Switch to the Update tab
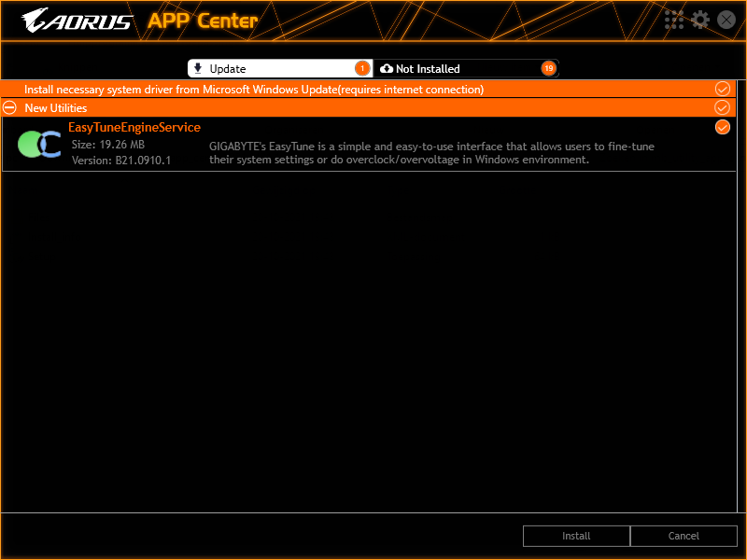This screenshot has height=560, width=747. click(280, 68)
